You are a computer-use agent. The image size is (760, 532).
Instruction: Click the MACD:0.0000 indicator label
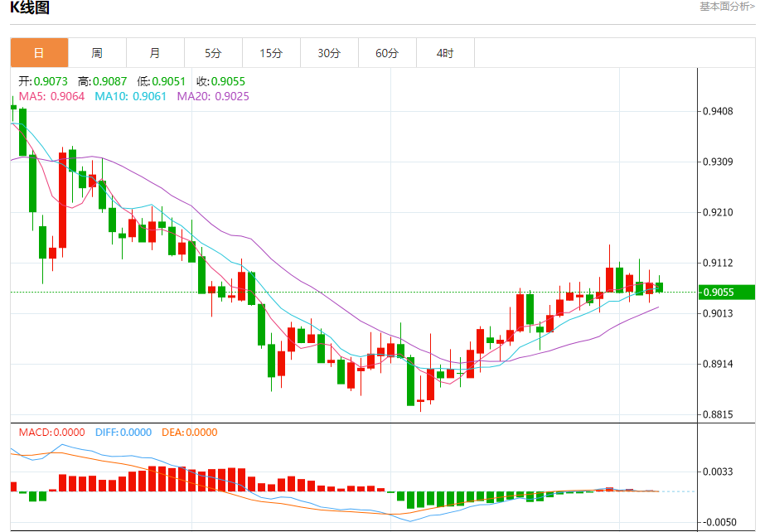pos(52,433)
